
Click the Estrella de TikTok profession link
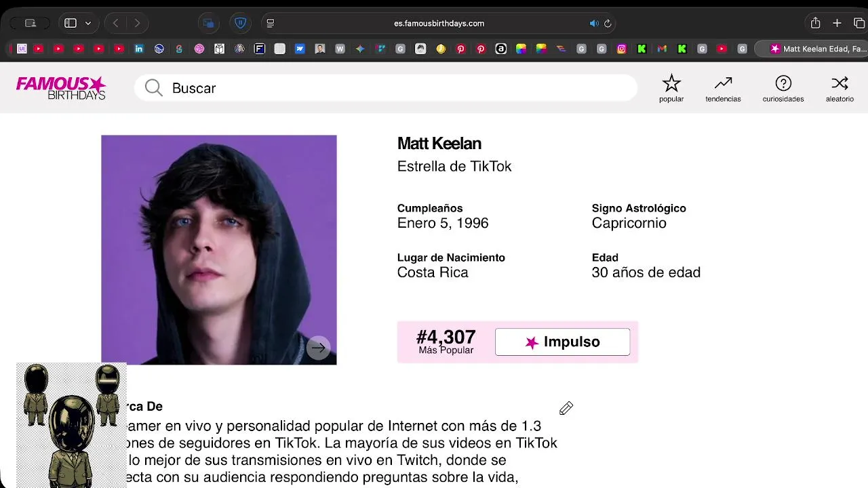point(454,166)
